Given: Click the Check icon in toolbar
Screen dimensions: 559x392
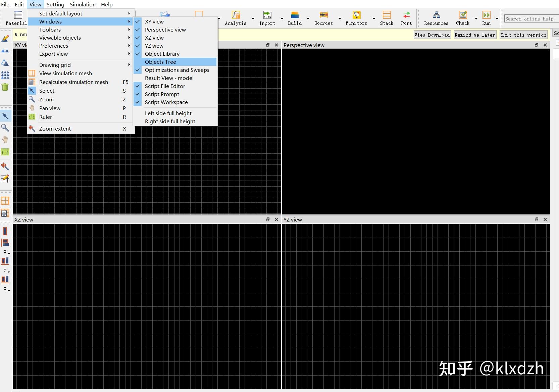Looking at the screenshot, I should tap(463, 18).
